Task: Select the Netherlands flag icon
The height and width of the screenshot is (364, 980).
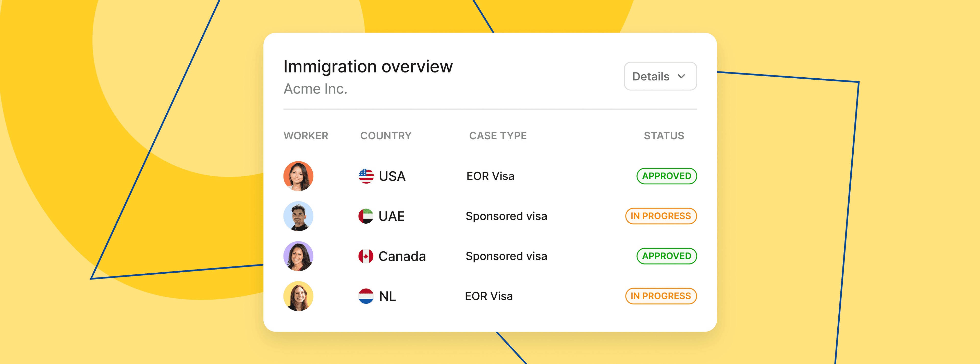Action: [366, 296]
